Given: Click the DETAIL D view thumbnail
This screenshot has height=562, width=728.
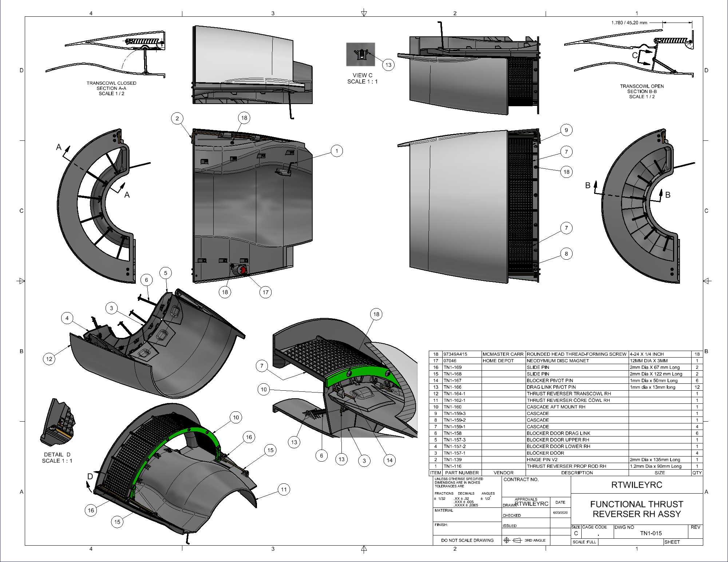Looking at the screenshot, I should click(x=58, y=423).
